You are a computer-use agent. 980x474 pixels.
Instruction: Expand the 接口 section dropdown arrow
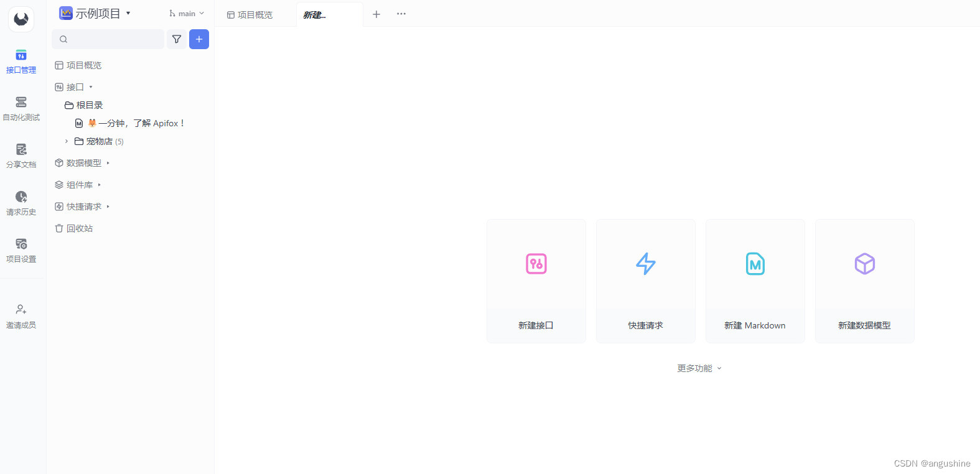(91, 87)
